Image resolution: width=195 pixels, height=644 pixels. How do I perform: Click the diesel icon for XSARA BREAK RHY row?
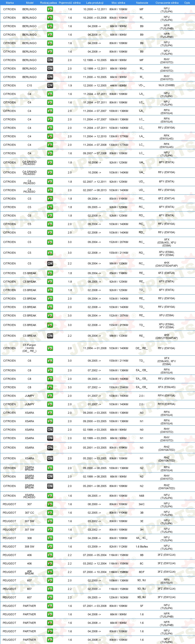[x=50, y=477]
